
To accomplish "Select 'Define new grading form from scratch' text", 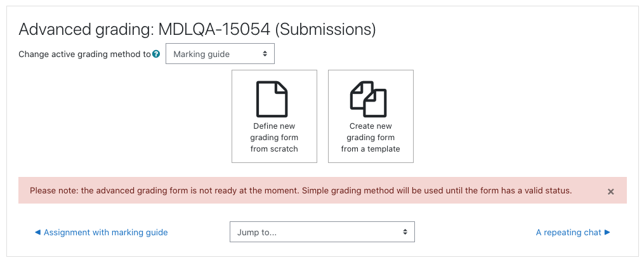I will click(274, 138).
